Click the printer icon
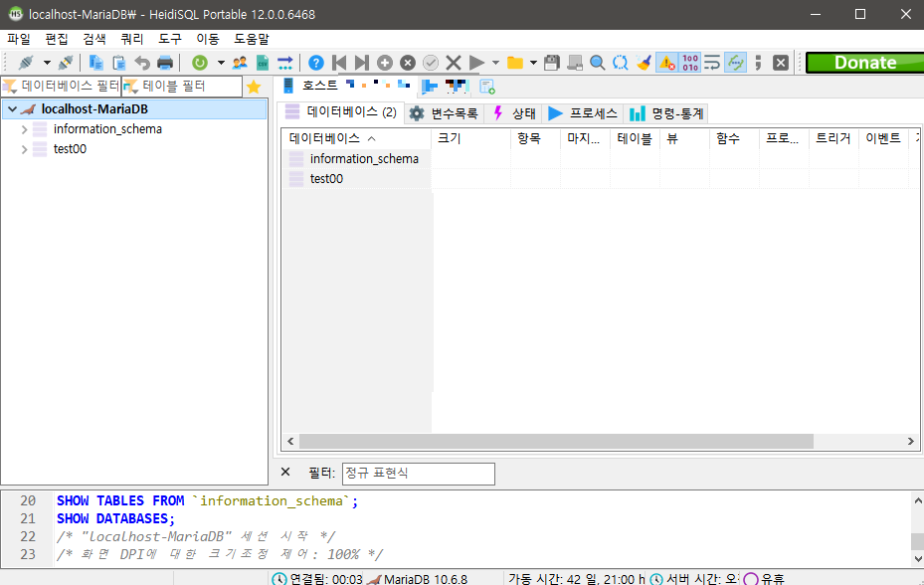The height and width of the screenshot is (585, 924). click(165, 63)
